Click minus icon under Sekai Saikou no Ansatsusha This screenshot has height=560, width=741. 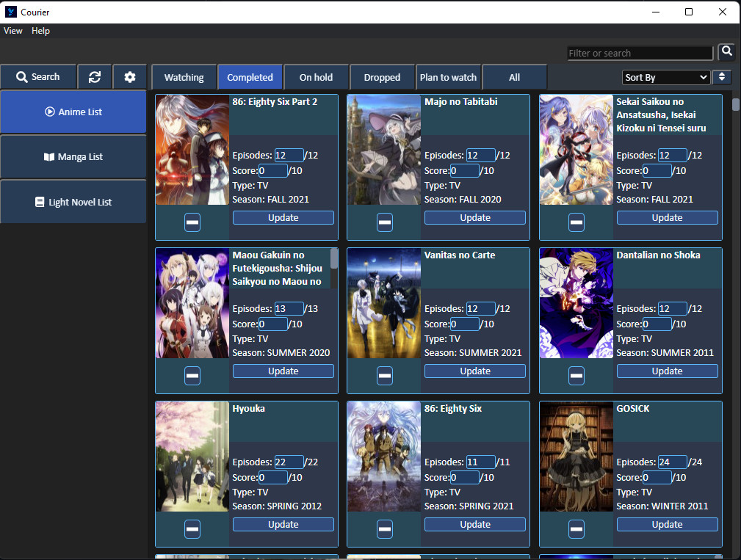pos(576,222)
